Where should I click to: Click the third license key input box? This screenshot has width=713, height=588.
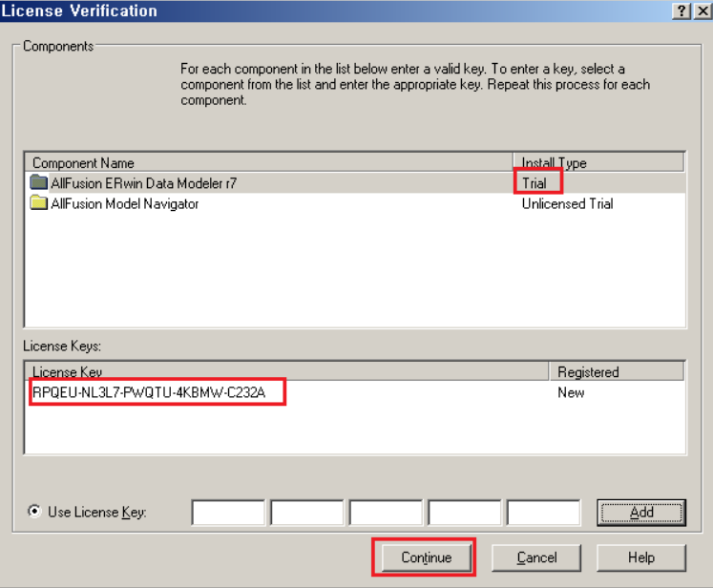pos(386,513)
